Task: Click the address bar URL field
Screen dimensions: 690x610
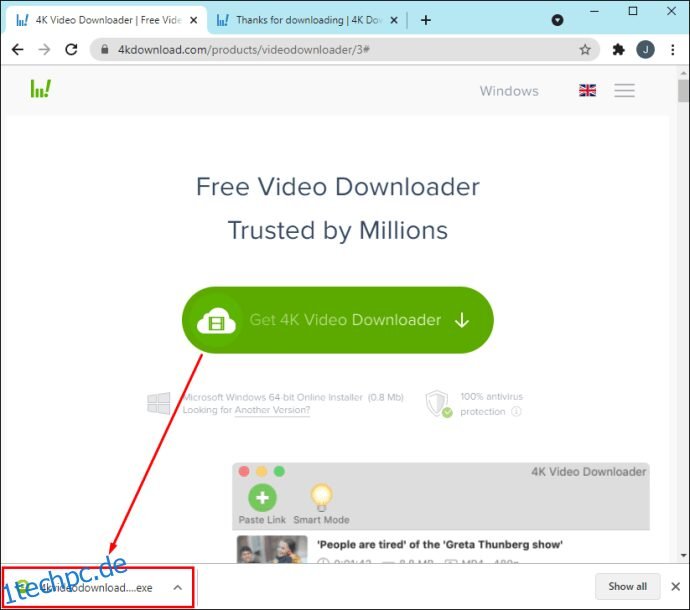Action: click(x=345, y=50)
